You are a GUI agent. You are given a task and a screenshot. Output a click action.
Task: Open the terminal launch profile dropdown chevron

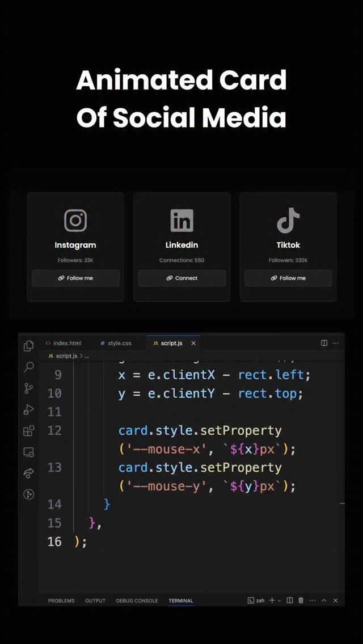point(280,600)
